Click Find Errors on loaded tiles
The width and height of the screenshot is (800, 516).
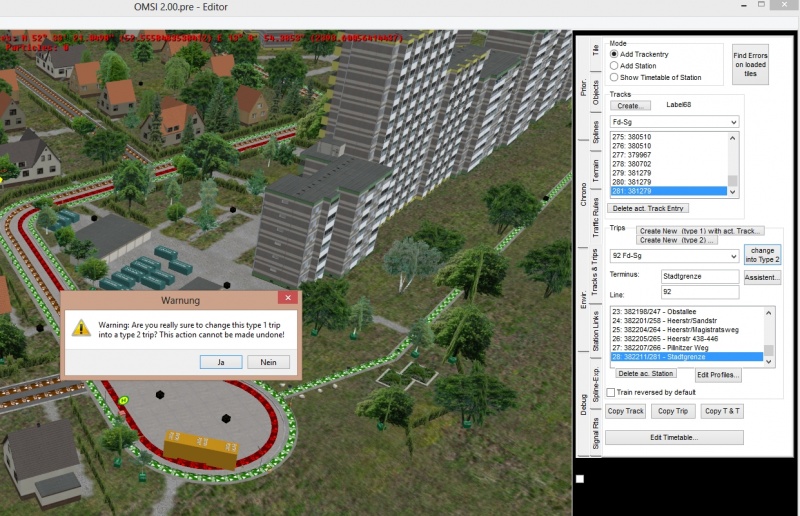(751, 63)
